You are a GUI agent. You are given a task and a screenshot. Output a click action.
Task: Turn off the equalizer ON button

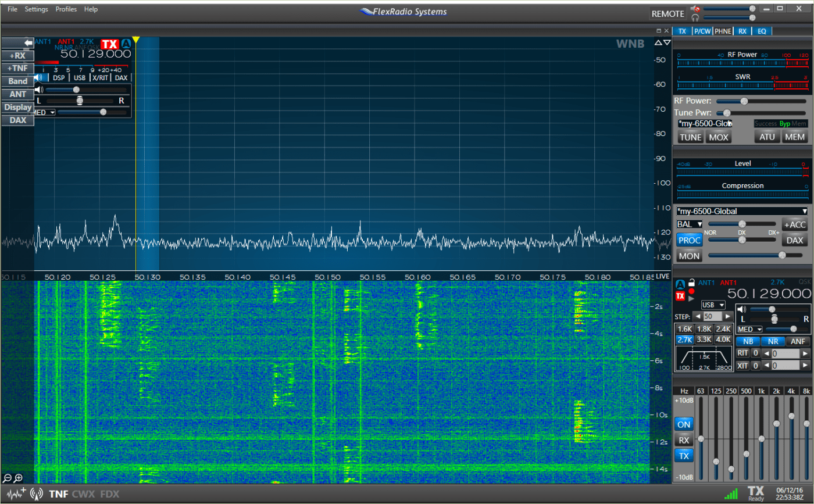[x=684, y=424]
